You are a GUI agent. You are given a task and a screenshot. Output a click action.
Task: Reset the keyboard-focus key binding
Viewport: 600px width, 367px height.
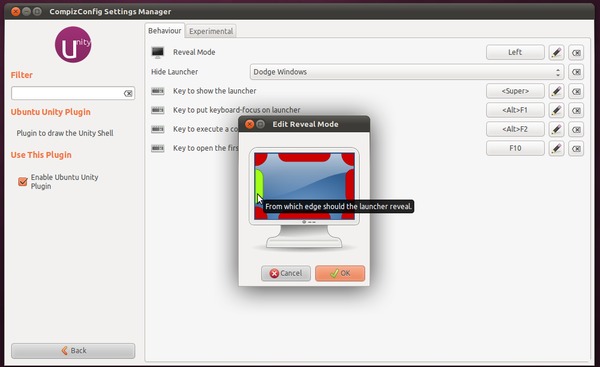[576, 110]
